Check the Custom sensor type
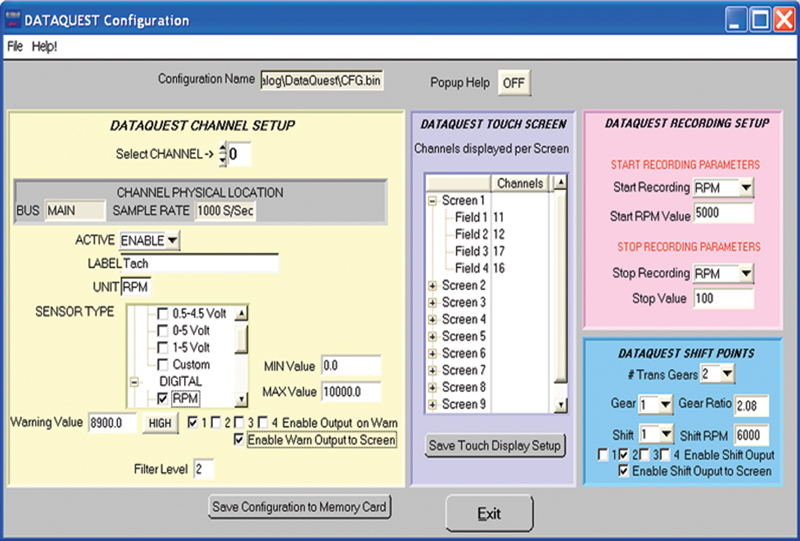This screenshot has height=541, width=800. click(162, 364)
